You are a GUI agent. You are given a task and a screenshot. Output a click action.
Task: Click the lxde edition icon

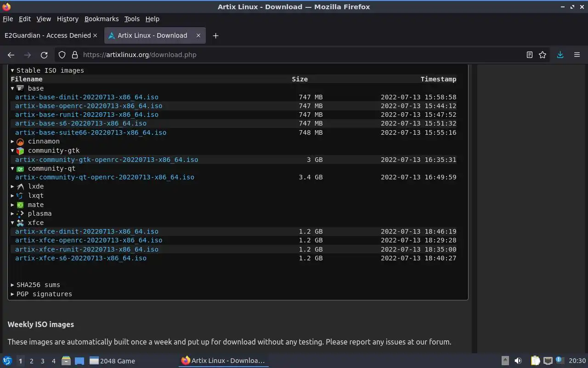pos(20,187)
